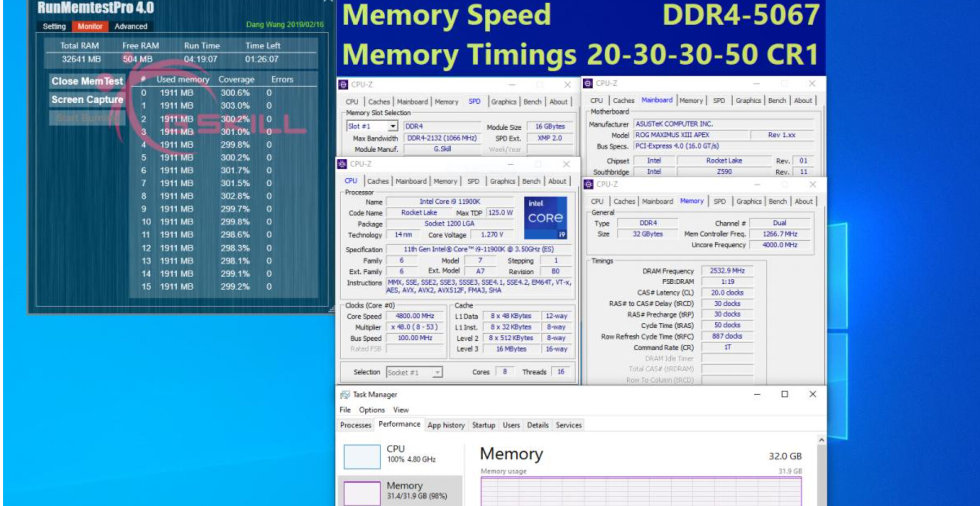
Task: Select the Memory tab in the SPD CPU-Z window
Action: click(x=446, y=102)
